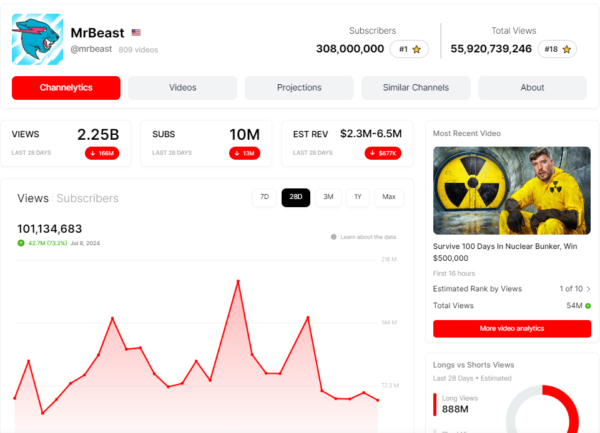Click the down arrow in $677K revenue badge

[x=372, y=153]
